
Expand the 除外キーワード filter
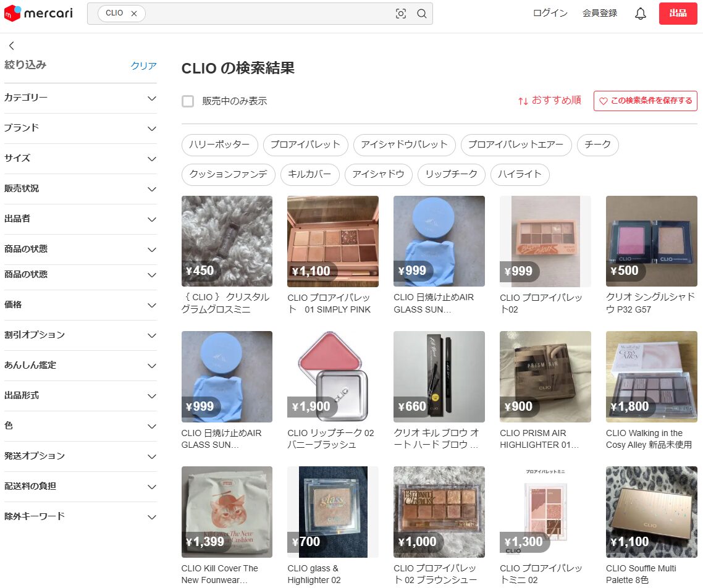click(80, 517)
